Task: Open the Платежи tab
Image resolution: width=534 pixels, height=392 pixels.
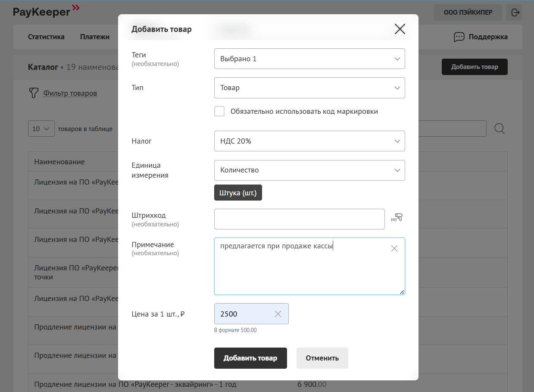Action: (95, 37)
